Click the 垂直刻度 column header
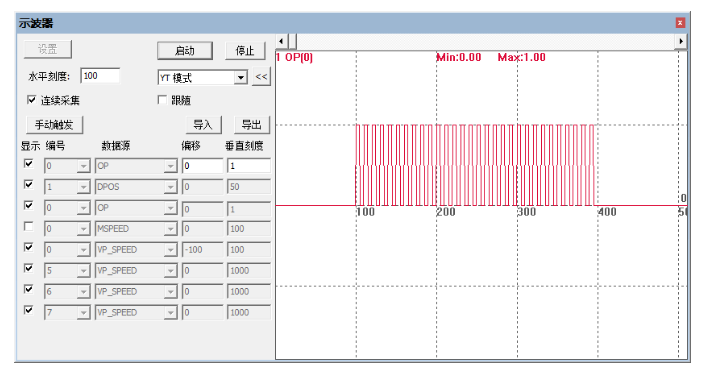Image resolution: width=707 pixels, height=378 pixels. (x=244, y=146)
